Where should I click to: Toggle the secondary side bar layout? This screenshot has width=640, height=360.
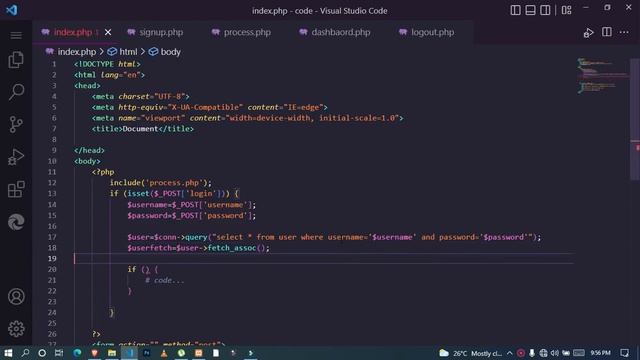coord(545,10)
